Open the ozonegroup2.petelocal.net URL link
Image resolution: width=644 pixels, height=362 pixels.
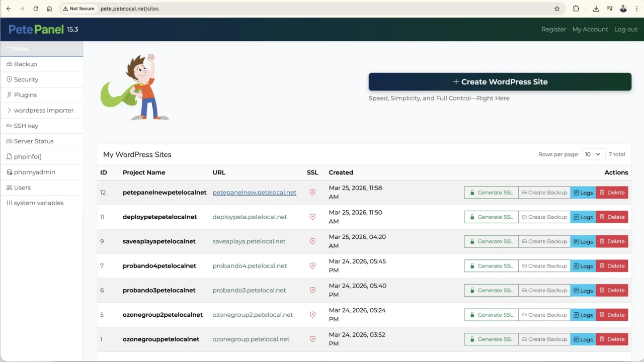[253, 315]
